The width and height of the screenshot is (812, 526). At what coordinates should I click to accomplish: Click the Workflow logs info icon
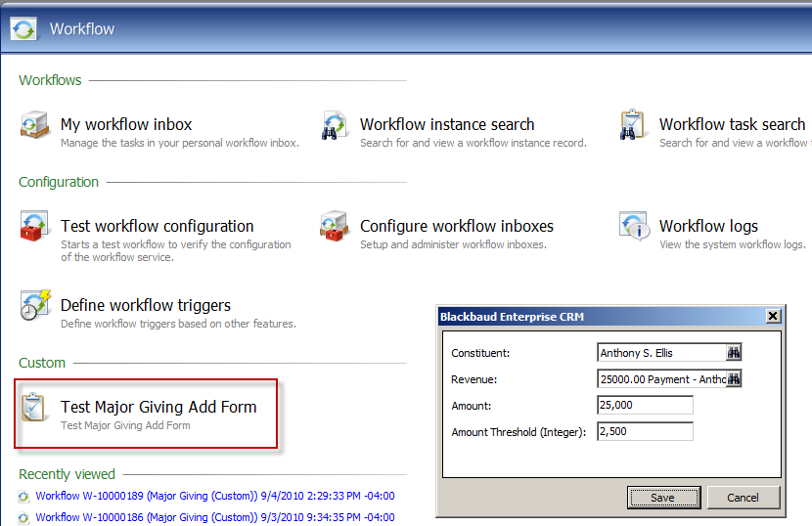click(x=634, y=225)
